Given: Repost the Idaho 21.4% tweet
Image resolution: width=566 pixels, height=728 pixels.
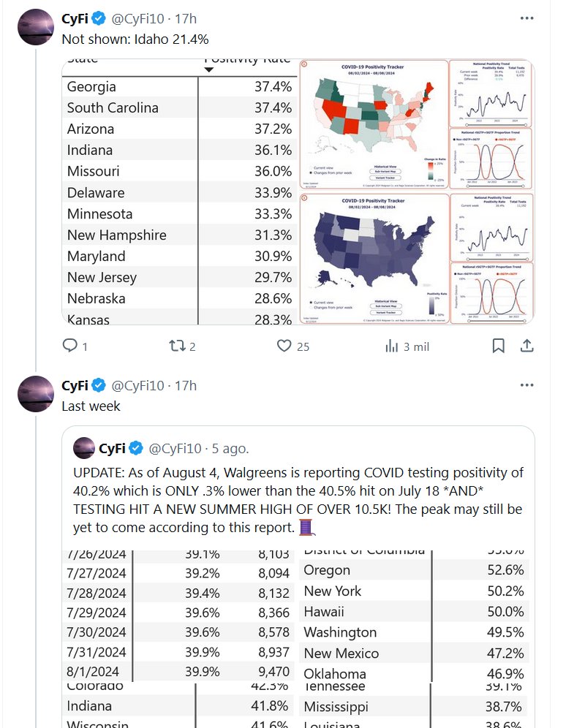Looking at the screenshot, I should pyautogui.click(x=178, y=346).
